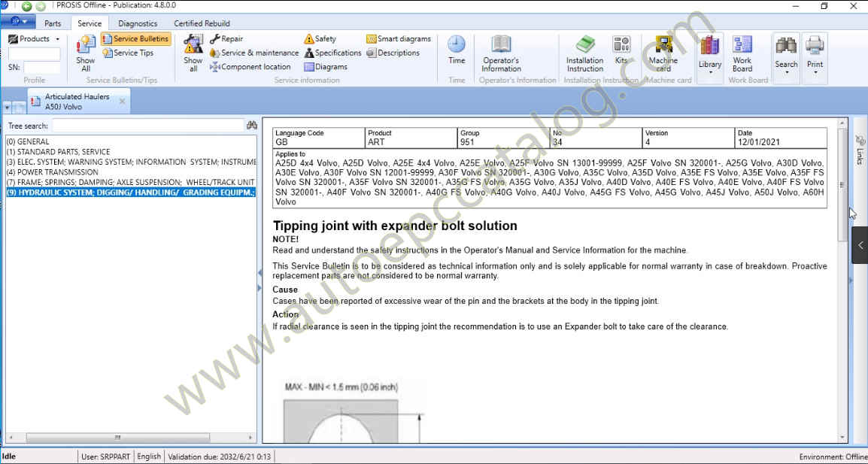Click Show All service bulletins icon
Viewport: 868px width, 464px height.
[x=85, y=53]
